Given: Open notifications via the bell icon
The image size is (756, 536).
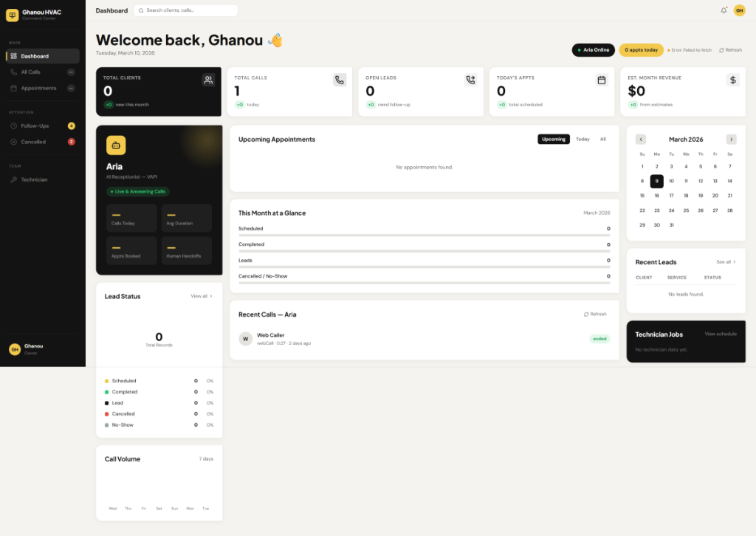Looking at the screenshot, I should click(724, 11).
